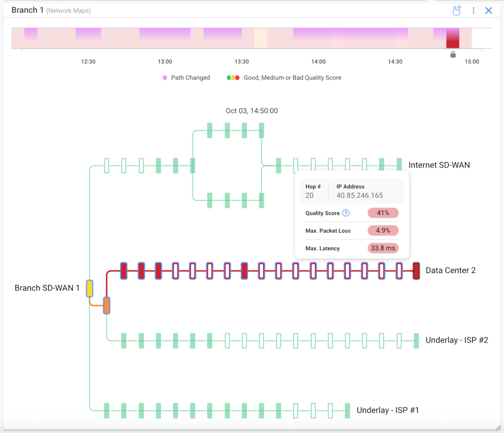The height and width of the screenshot is (433, 504).
Task: Click the Good, Medium or Bad Quality Score legend
Action: click(284, 78)
